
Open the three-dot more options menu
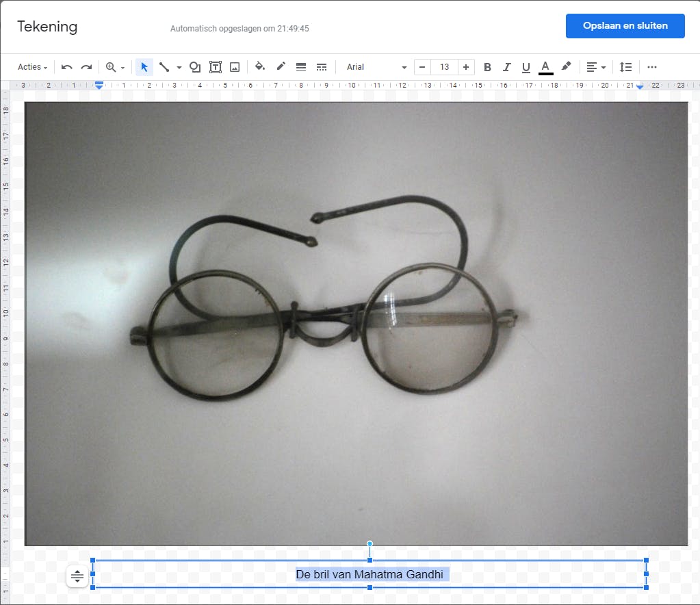click(x=651, y=67)
